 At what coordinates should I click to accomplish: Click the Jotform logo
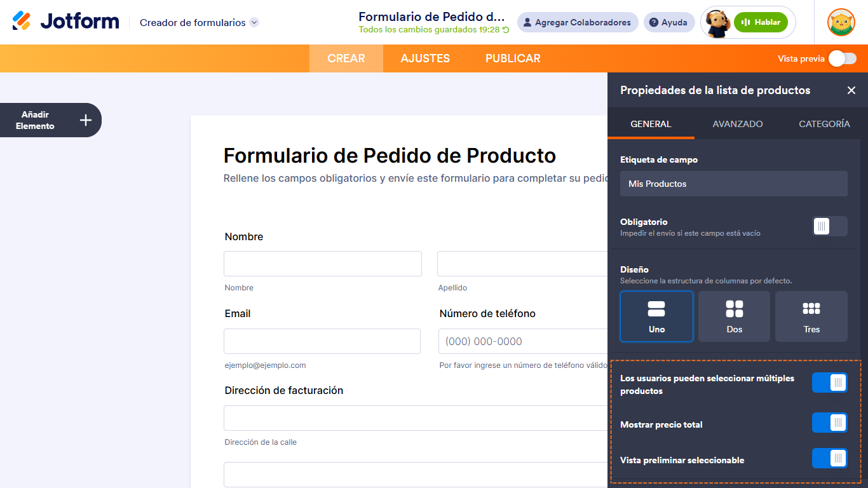tap(65, 21)
